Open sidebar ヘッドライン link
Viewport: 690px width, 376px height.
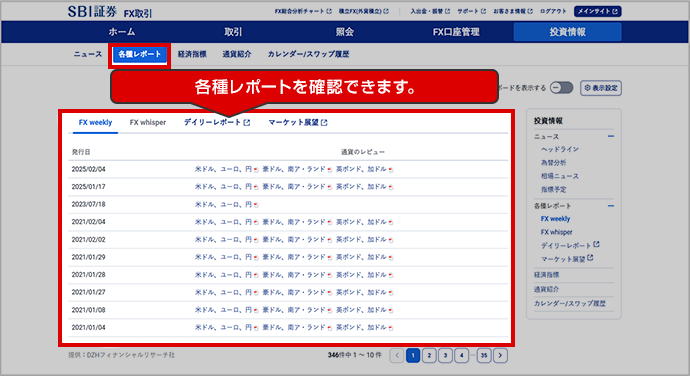pyautogui.click(x=560, y=149)
